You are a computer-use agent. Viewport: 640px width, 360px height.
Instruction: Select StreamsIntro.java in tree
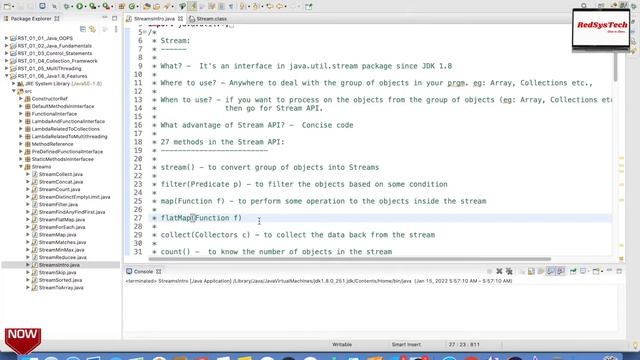[59, 265]
